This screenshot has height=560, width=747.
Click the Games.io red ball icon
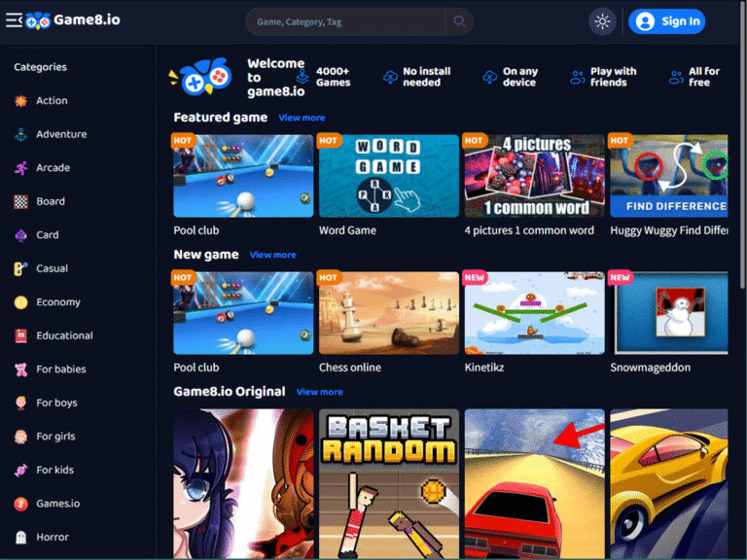(21, 504)
